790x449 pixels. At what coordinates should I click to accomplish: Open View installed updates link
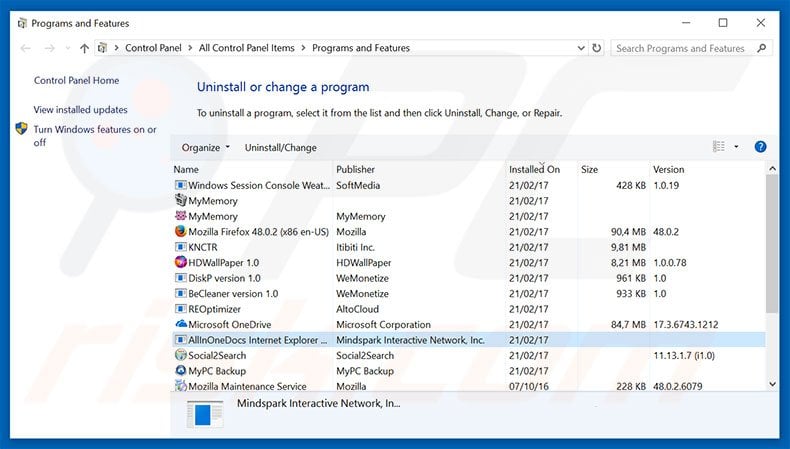(81, 110)
